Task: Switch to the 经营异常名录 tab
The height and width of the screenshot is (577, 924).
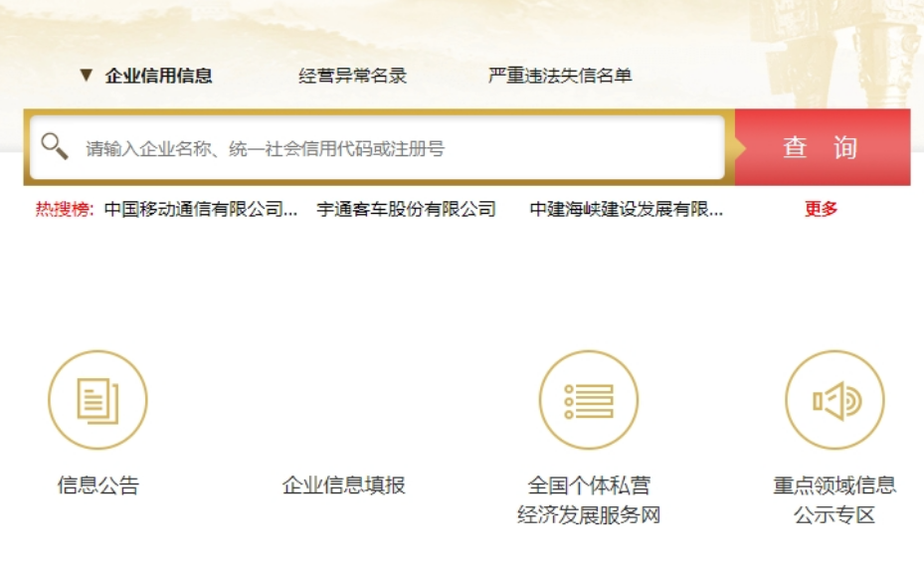Action: point(353,76)
